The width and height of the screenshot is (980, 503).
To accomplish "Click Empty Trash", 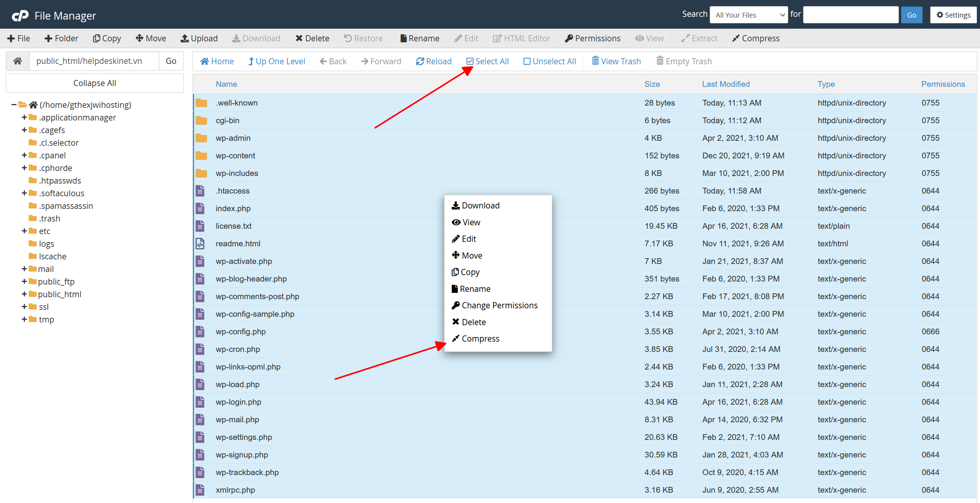I will (x=684, y=61).
